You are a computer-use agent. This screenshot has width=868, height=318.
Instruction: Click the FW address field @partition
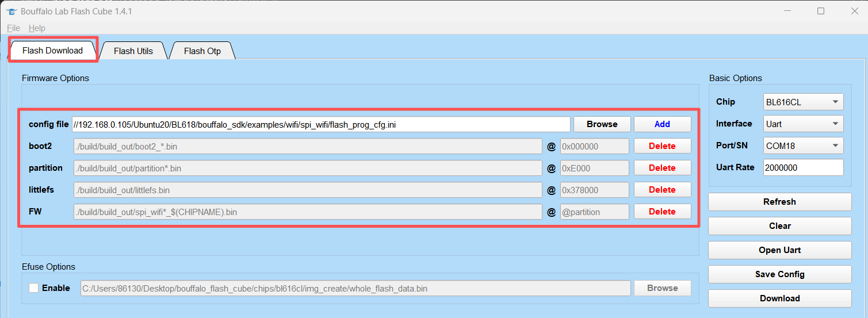pos(595,212)
